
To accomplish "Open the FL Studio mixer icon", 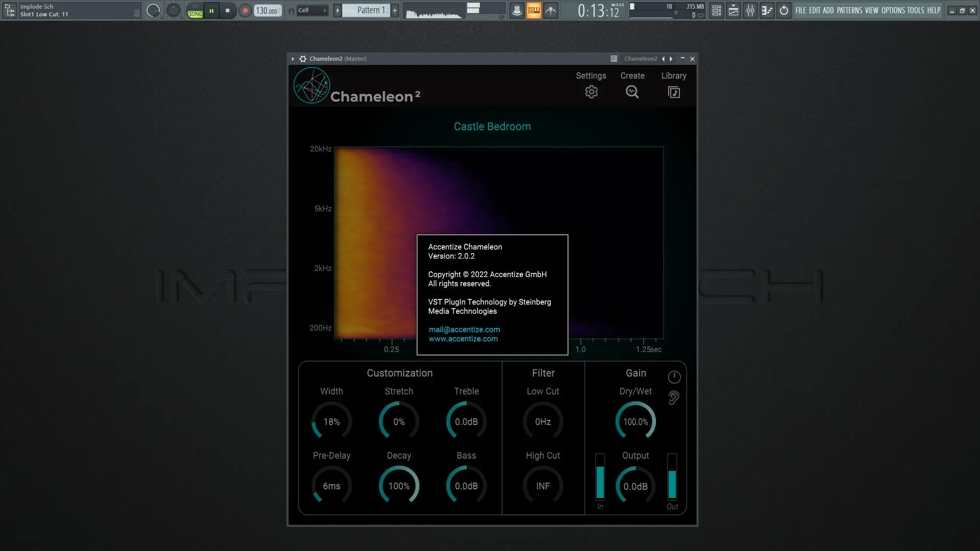I will [x=750, y=10].
